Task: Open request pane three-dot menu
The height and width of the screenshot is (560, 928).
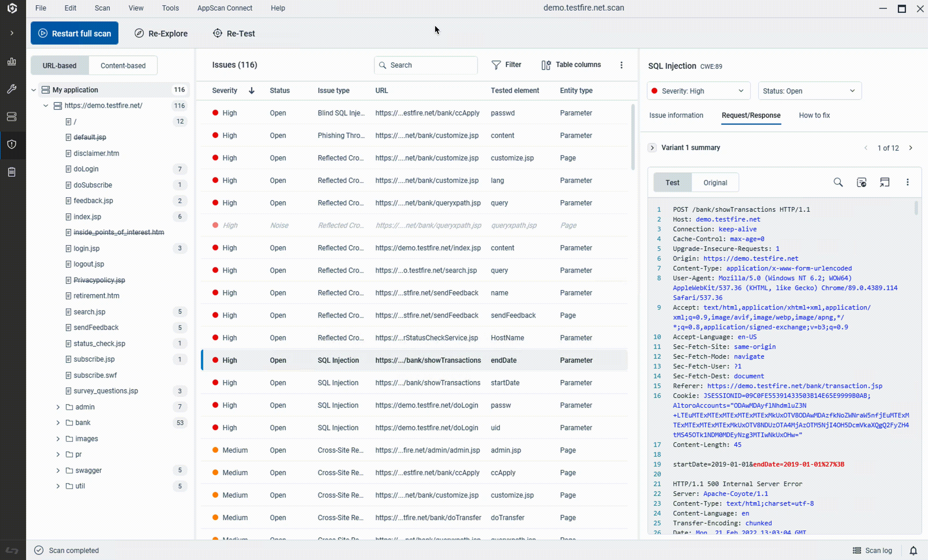Action: point(908,183)
